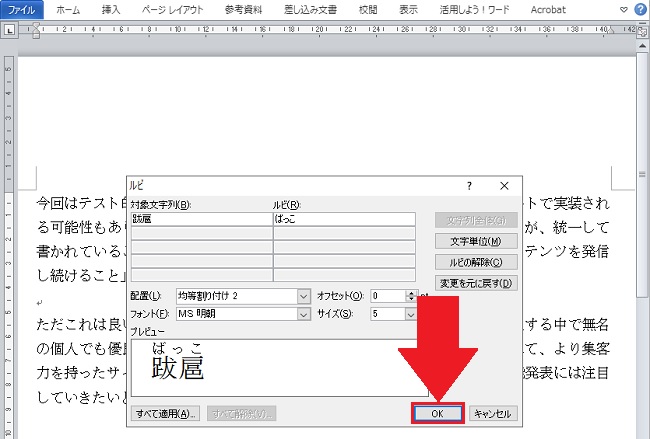Click the 対象文字列 field containing 跋扈
650x439 pixels.
pyautogui.click(x=202, y=219)
